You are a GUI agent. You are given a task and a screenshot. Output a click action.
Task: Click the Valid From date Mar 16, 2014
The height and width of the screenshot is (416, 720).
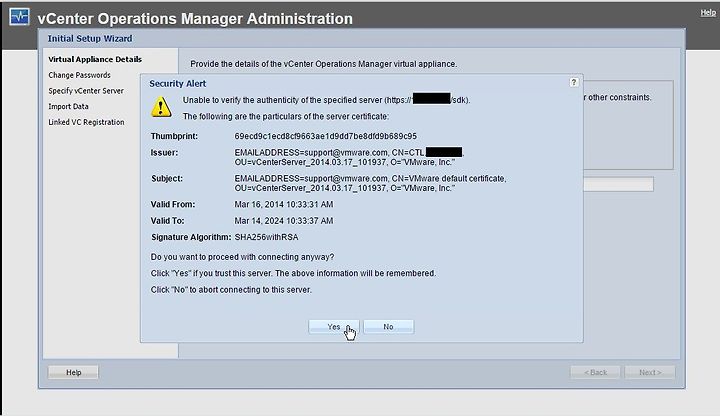coord(284,204)
